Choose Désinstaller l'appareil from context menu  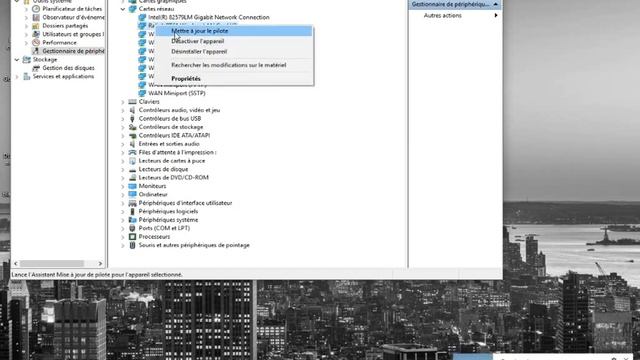click(234, 51)
